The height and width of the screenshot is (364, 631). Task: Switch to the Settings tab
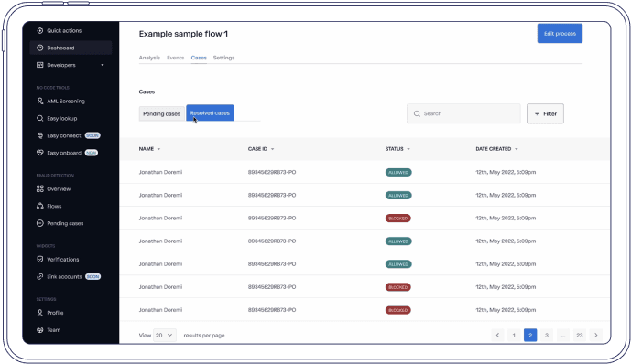click(x=223, y=58)
